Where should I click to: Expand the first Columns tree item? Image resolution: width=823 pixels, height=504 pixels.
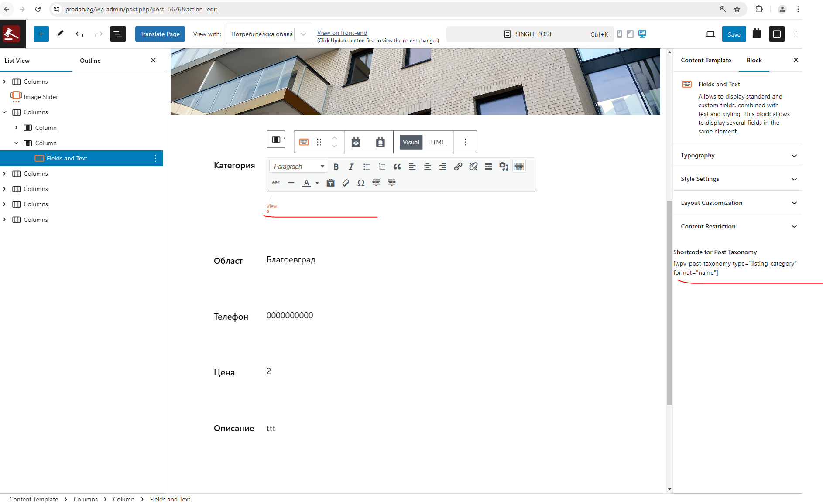tap(5, 82)
